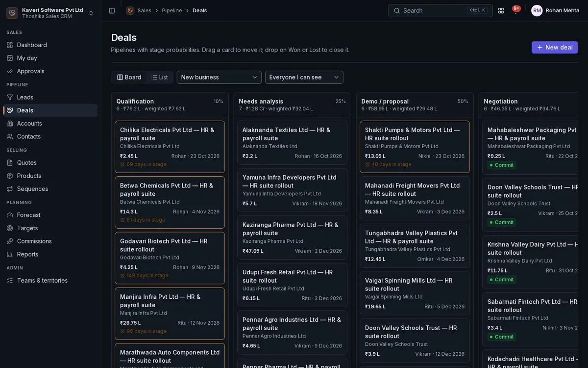Viewport: 588px width, 368px height.
Task: Switch to List view
Action: [x=160, y=77]
